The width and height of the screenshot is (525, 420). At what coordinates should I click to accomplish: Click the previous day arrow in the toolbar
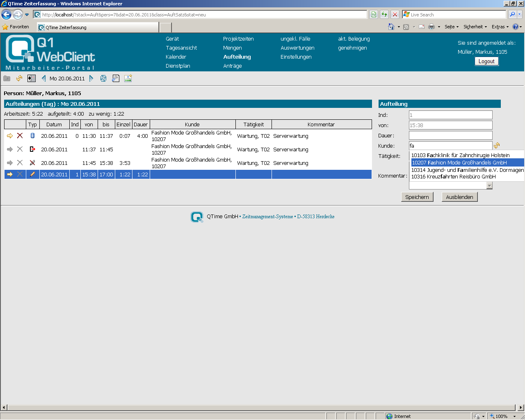pyautogui.click(x=43, y=78)
